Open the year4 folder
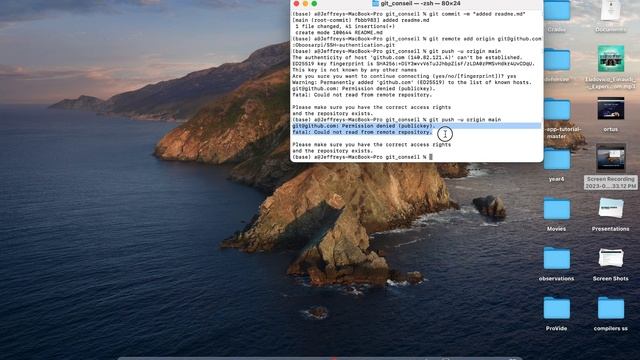 click(556, 159)
